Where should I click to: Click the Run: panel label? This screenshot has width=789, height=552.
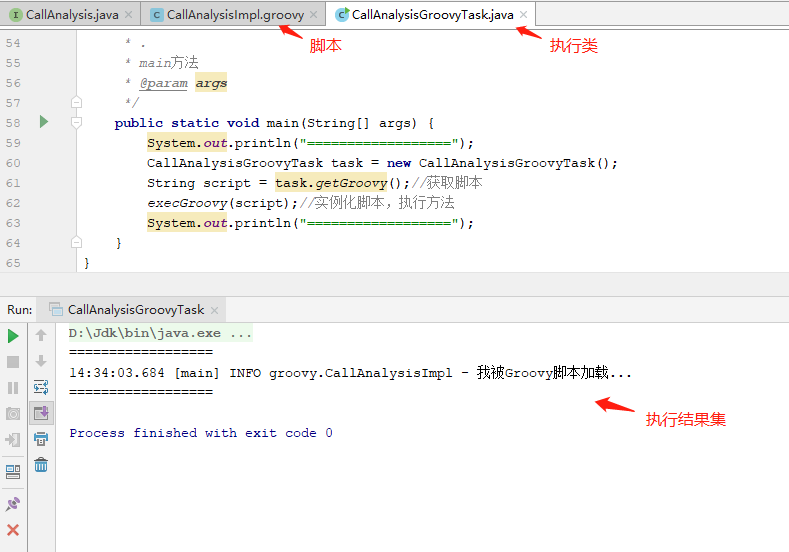point(20,310)
